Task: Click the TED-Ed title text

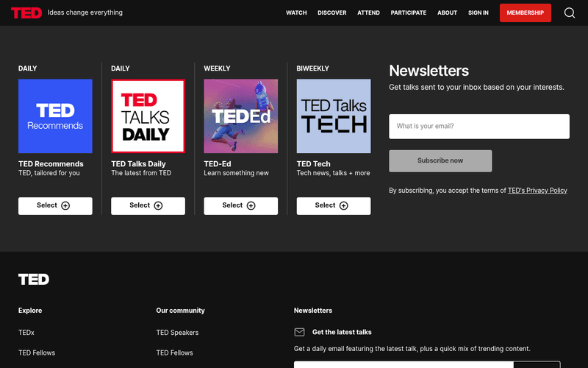Action: [x=218, y=163]
